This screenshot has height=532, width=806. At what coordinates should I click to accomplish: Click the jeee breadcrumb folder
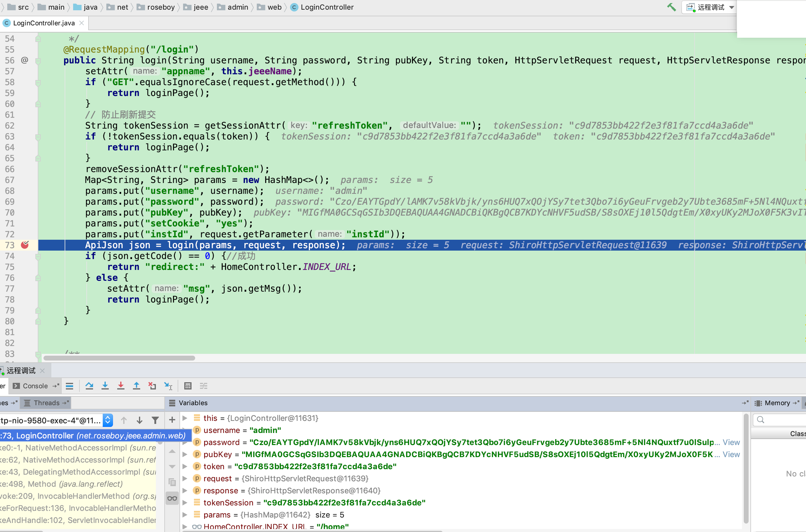pos(196,7)
